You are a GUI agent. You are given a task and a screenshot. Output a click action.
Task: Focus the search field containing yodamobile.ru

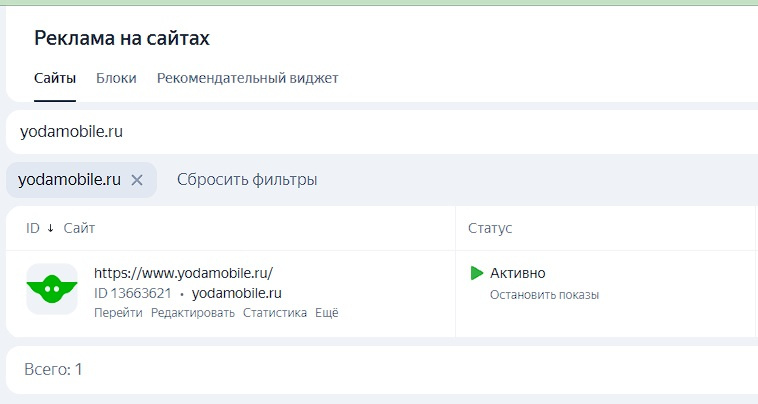pos(382,131)
